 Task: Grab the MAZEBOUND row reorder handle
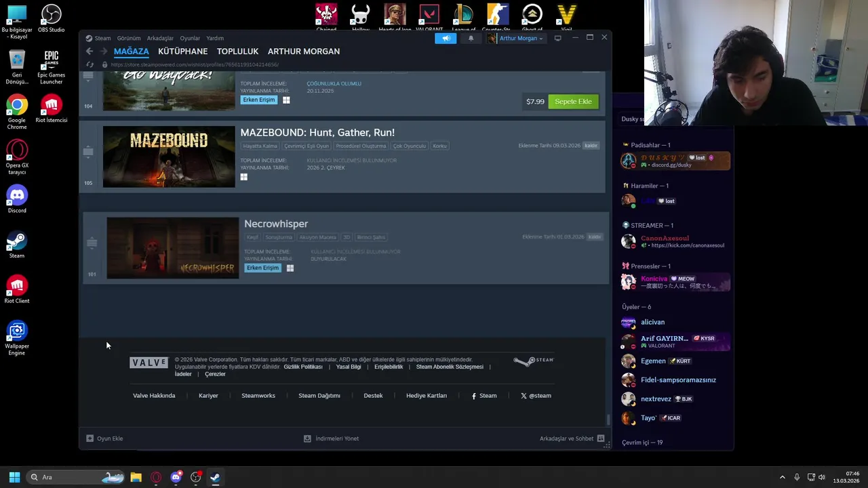tap(88, 151)
